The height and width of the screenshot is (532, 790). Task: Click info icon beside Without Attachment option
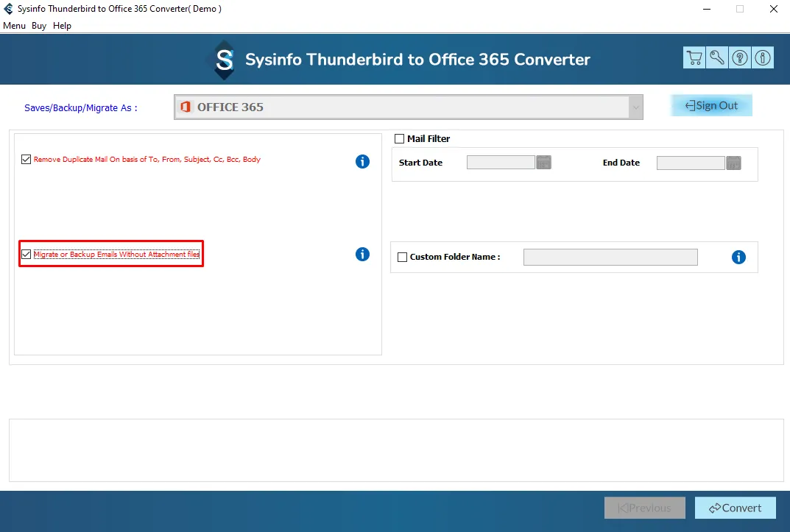[362, 255]
